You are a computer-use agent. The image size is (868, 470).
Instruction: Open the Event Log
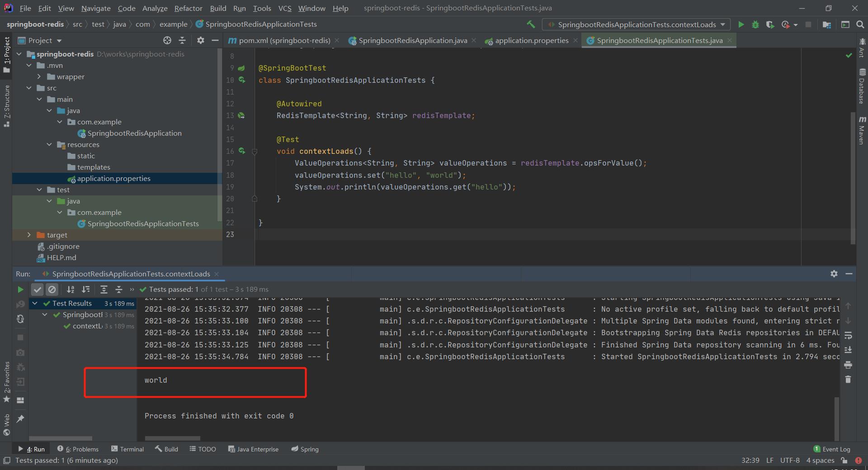[x=832, y=449]
